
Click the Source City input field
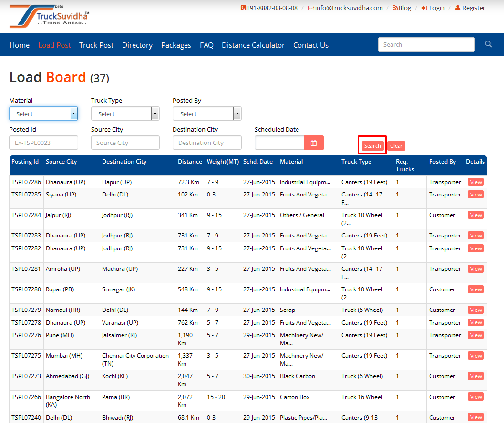pyautogui.click(x=125, y=143)
